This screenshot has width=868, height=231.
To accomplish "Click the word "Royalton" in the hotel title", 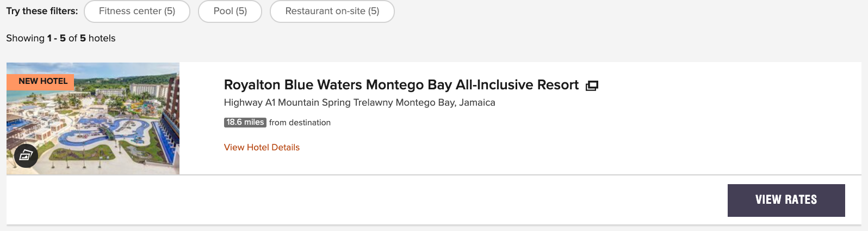I will [252, 85].
